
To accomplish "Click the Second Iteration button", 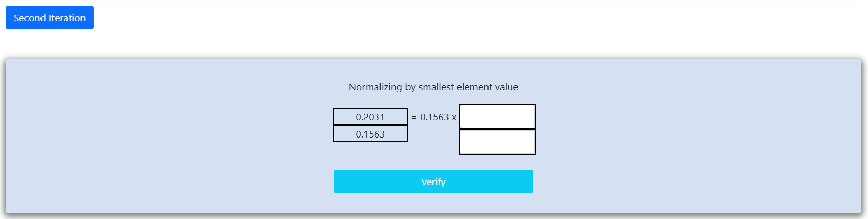I will [x=49, y=18].
